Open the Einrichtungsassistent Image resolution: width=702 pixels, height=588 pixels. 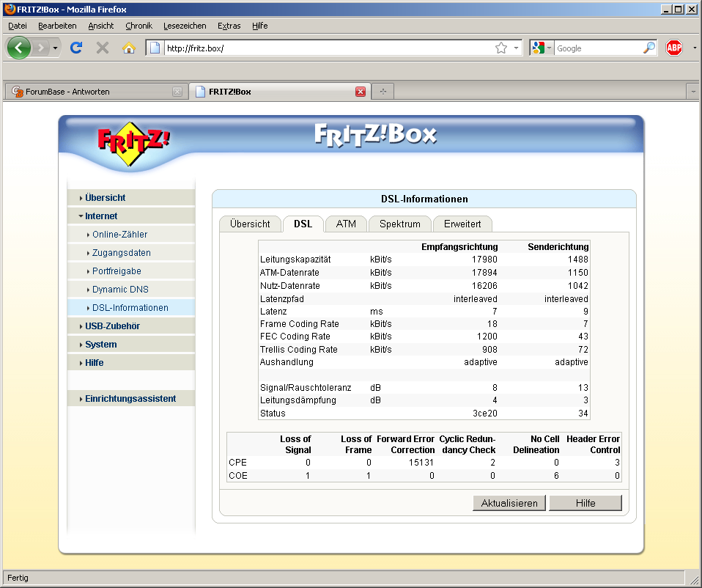click(130, 399)
